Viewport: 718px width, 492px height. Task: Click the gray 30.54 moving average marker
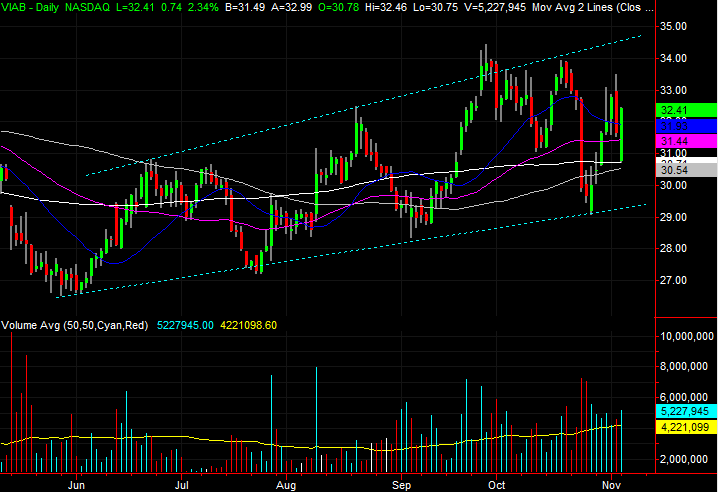pyautogui.click(x=686, y=170)
